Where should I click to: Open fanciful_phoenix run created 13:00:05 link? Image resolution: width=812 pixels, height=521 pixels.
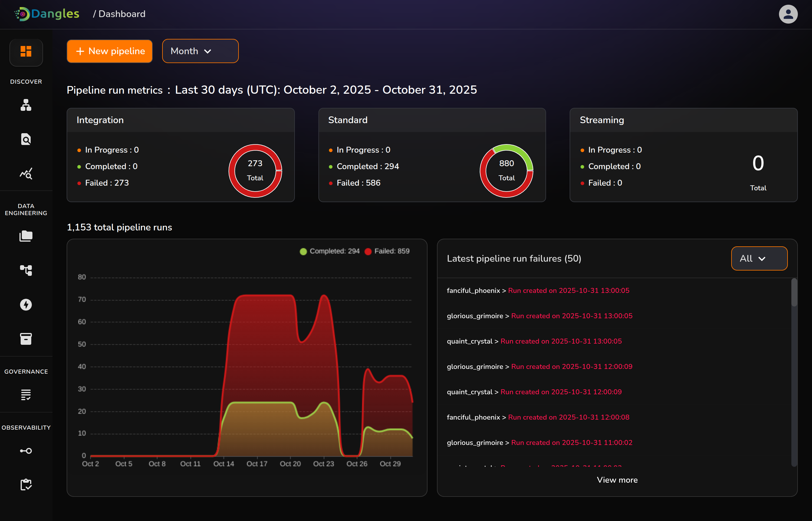click(x=568, y=291)
